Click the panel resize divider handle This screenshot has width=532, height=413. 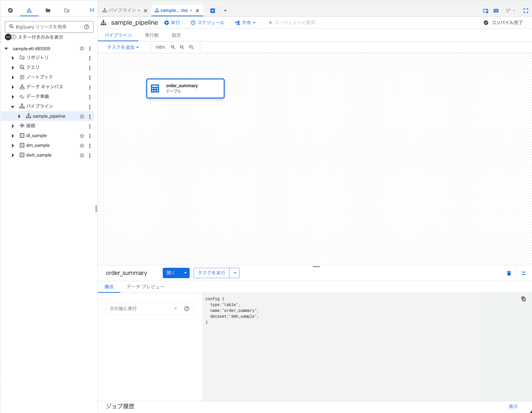[316, 266]
